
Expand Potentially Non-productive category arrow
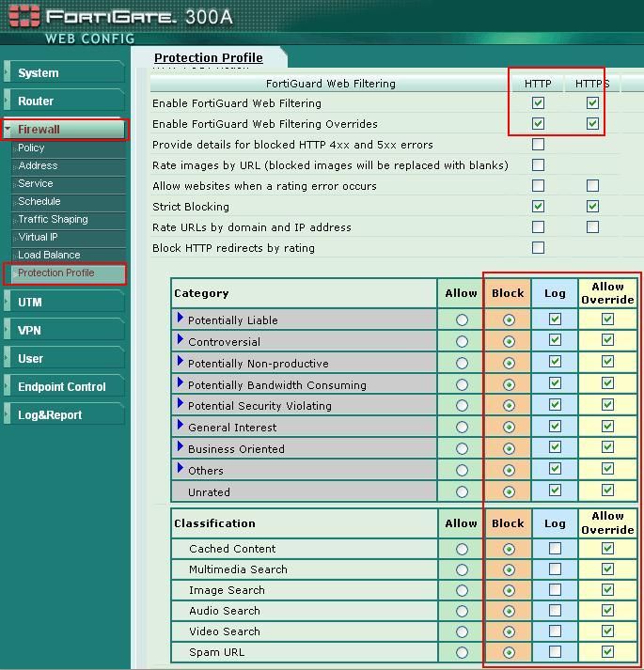[180, 361]
